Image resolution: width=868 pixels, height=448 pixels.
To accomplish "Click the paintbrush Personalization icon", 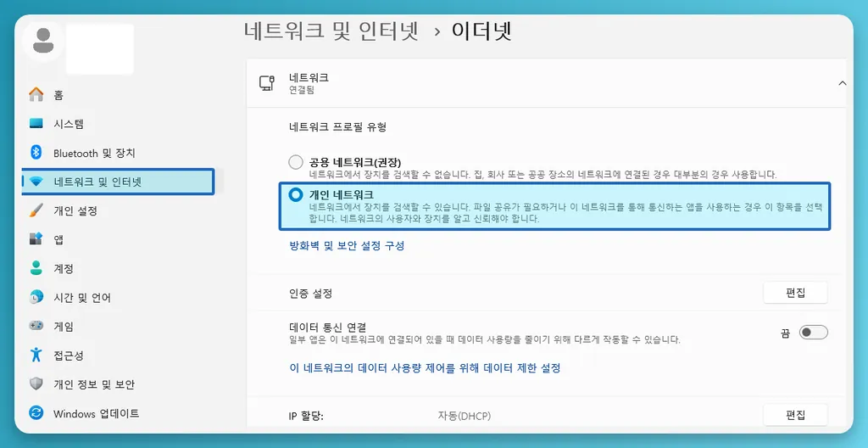I will point(36,210).
